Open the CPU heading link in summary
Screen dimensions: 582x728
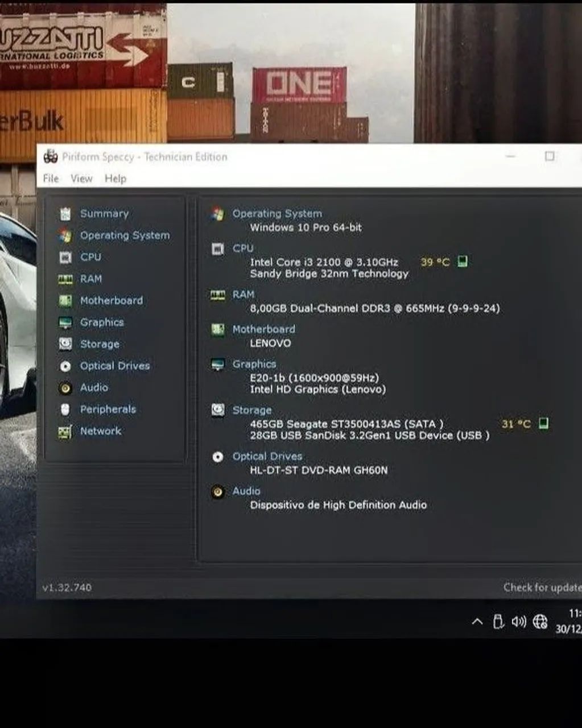pos(243,248)
